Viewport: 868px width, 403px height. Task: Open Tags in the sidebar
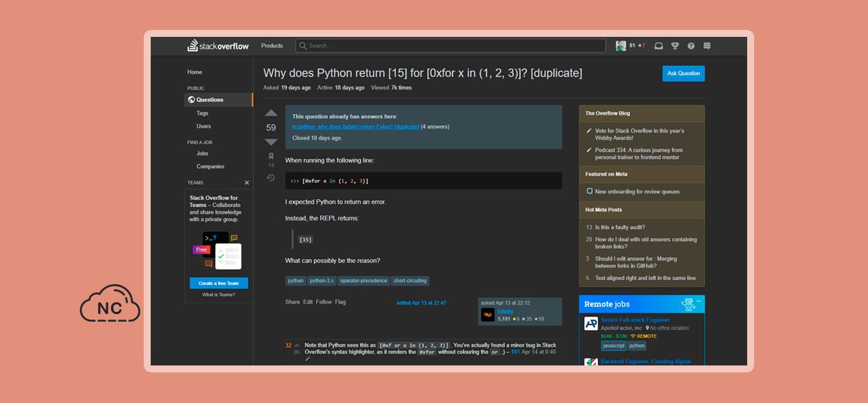pyautogui.click(x=202, y=113)
